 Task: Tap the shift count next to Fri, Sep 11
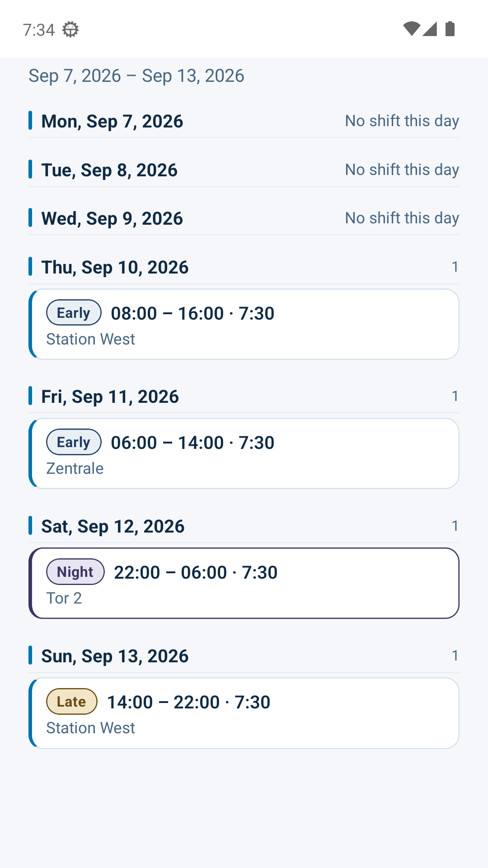pyautogui.click(x=455, y=396)
